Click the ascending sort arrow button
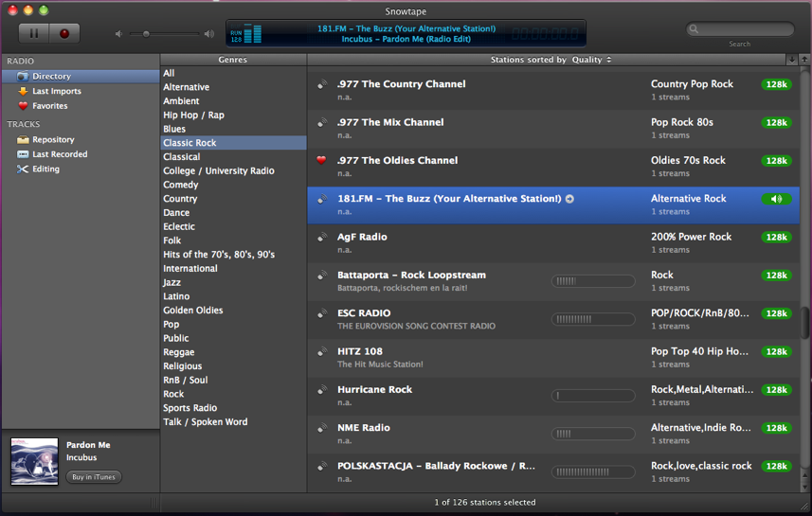The image size is (812, 516). coord(804,60)
